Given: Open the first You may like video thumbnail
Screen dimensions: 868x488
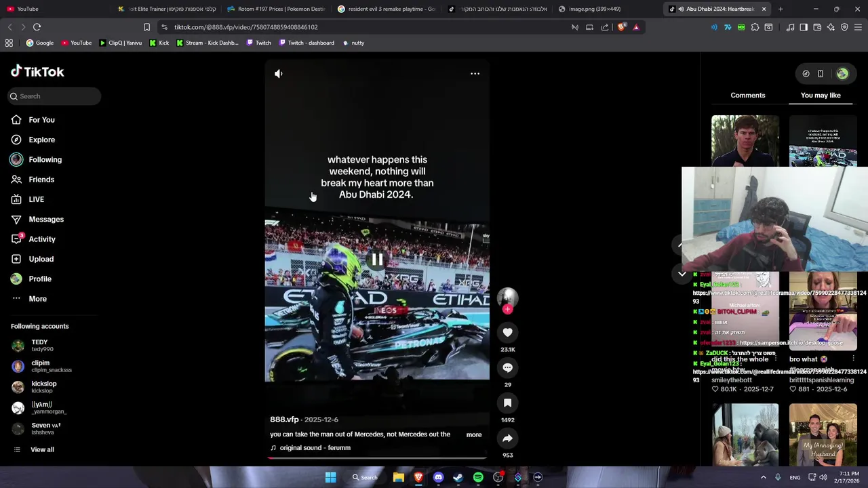Looking at the screenshot, I should (745, 141).
